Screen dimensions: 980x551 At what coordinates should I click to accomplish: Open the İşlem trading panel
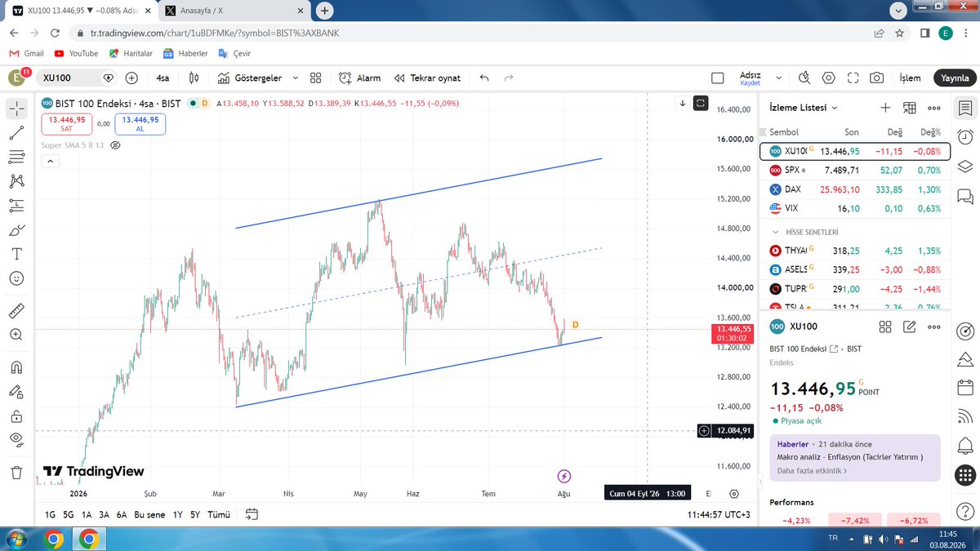coord(910,78)
